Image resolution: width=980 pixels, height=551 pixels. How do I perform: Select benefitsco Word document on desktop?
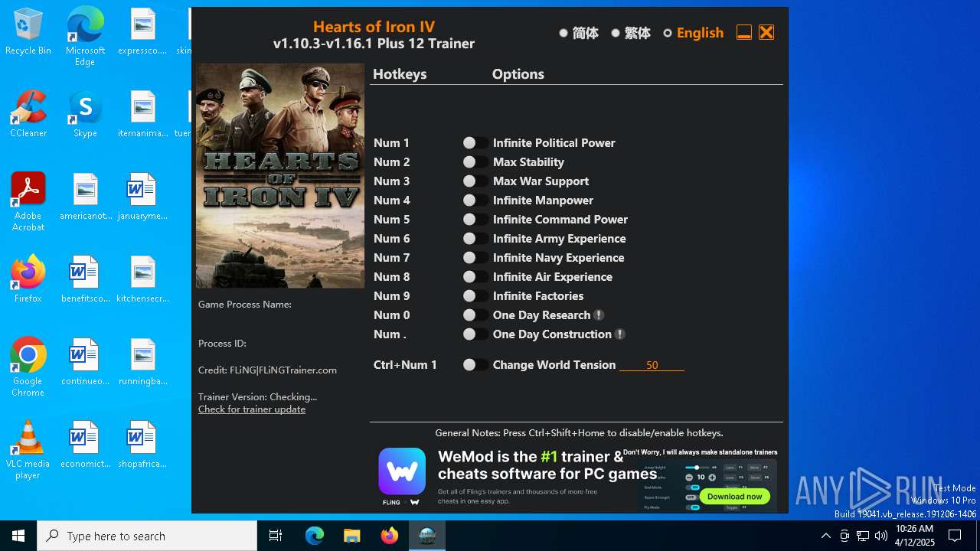coord(86,280)
